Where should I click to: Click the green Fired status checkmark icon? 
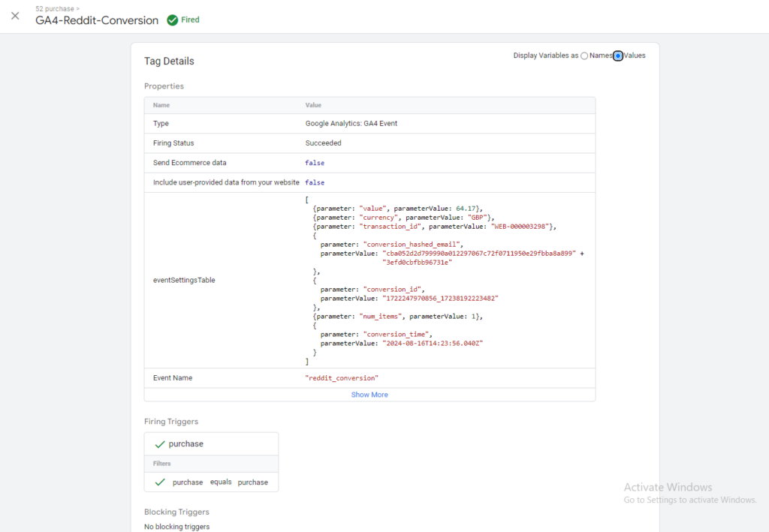[x=173, y=20]
